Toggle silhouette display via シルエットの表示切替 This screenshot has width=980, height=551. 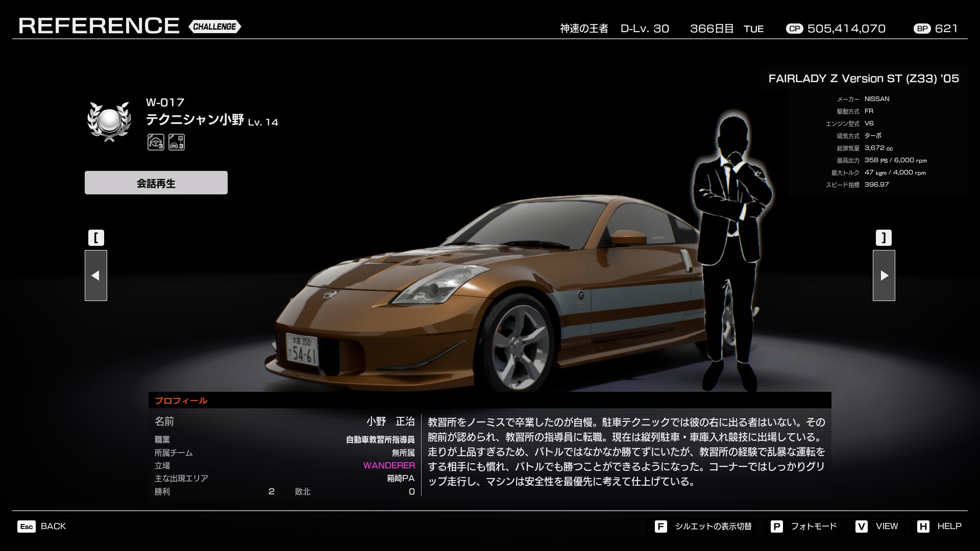713,527
